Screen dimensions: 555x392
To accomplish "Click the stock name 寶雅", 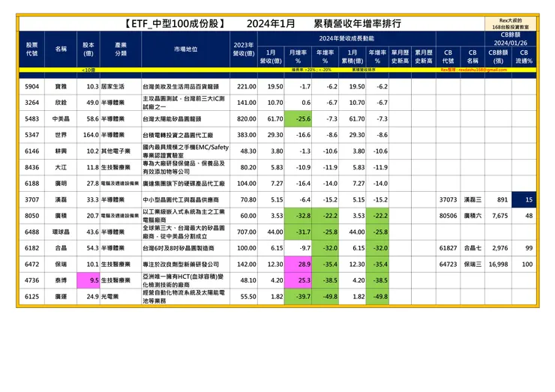I will click(x=61, y=86).
